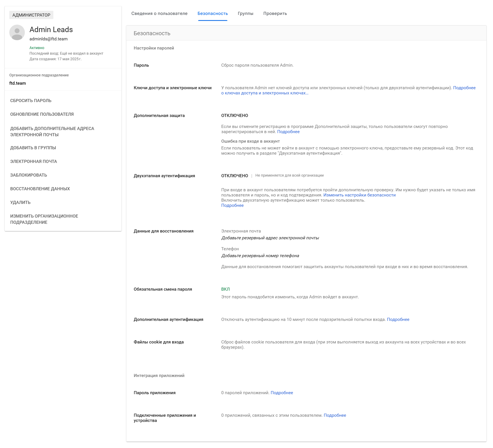Expand Файлы cookie для входа row
Viewport: 493px width, 448px height.
[306, 344]
